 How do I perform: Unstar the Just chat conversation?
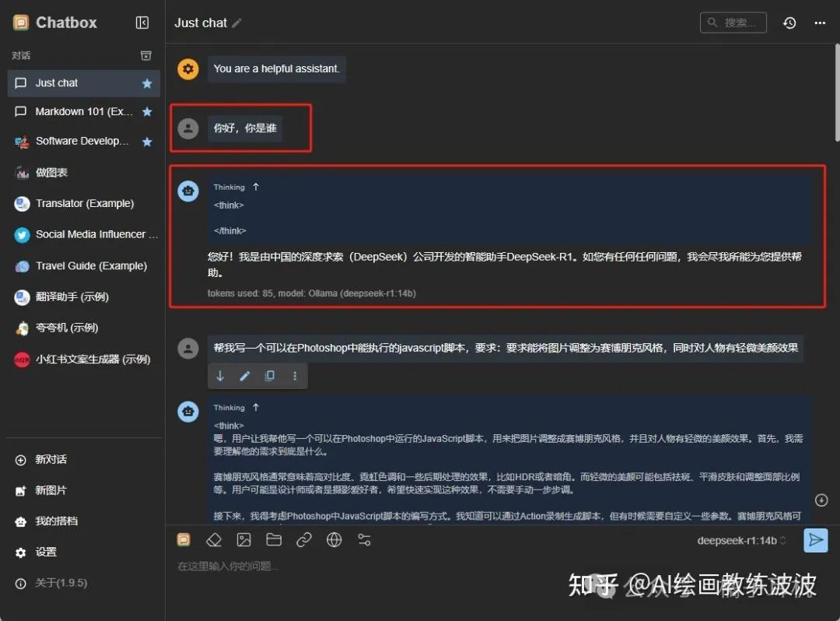[147, 83]
